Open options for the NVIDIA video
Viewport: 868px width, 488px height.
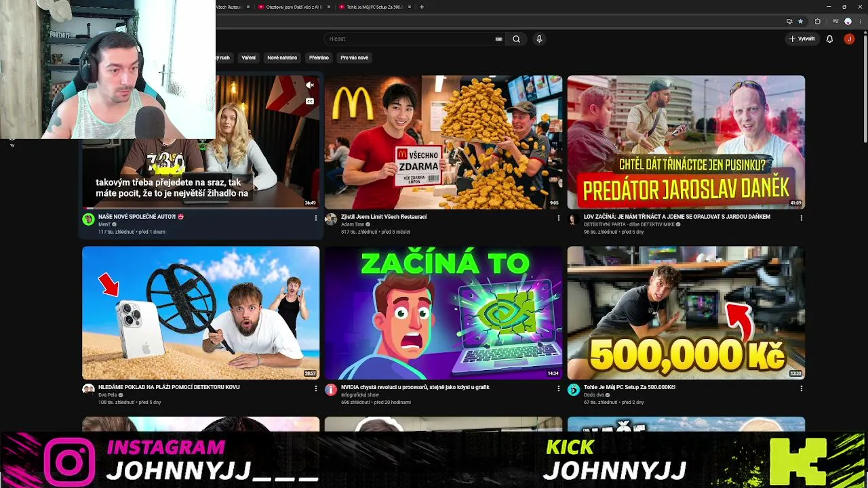[x=558, y=388]
